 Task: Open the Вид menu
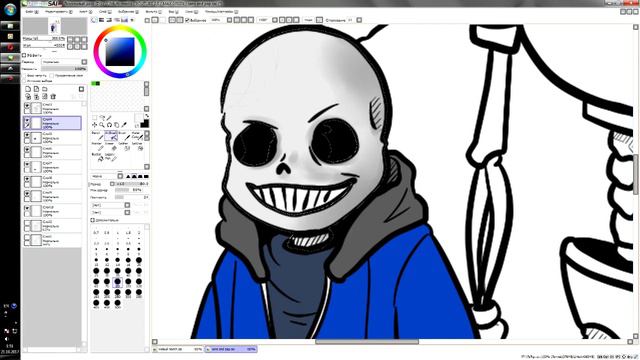click(x=173, y=12)
